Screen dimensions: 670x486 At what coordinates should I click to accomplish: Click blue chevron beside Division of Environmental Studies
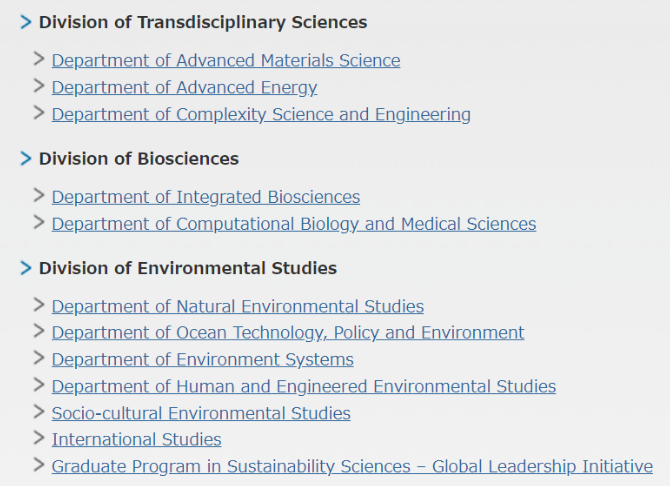tap(26, 268)
